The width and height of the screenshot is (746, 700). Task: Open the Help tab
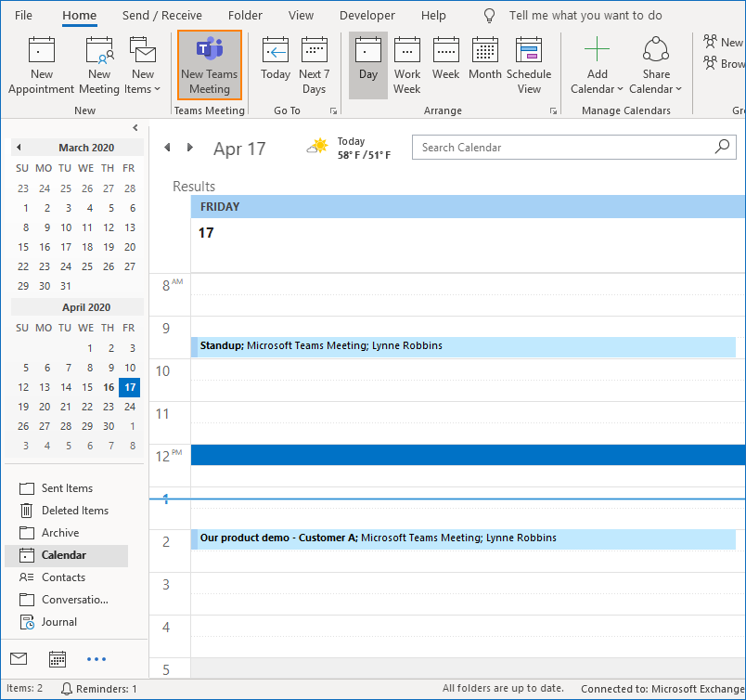tap(433, 15)
